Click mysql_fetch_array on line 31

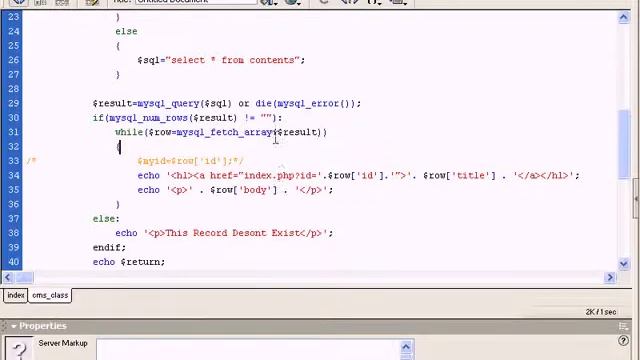pyautogui.click(x=224, y=132)
